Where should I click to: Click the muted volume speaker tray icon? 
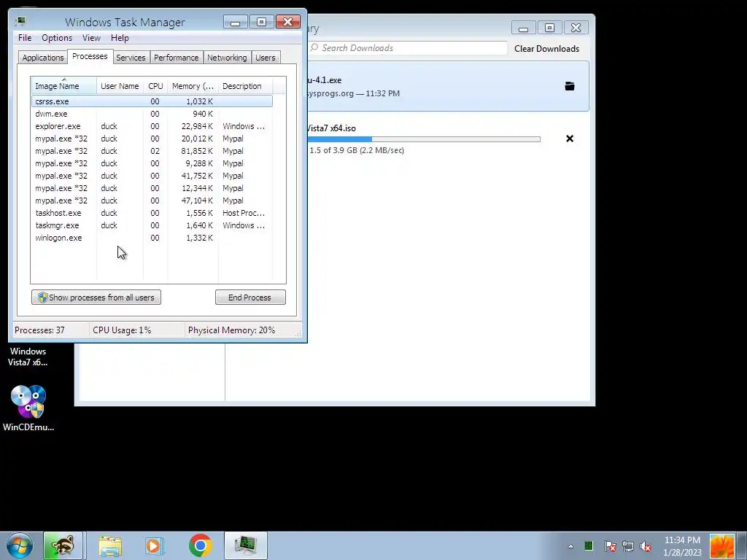point(646,546)
